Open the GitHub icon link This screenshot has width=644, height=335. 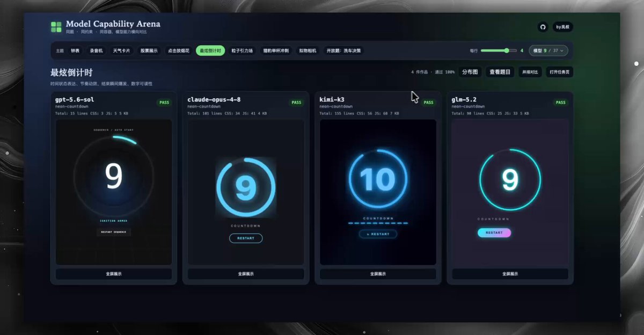click(543, 27)
